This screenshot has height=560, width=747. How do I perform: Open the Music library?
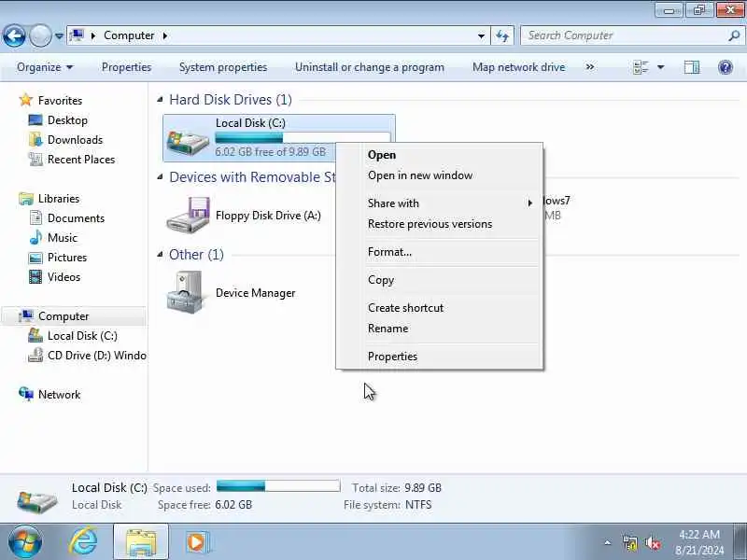click(x=62, y=238)
